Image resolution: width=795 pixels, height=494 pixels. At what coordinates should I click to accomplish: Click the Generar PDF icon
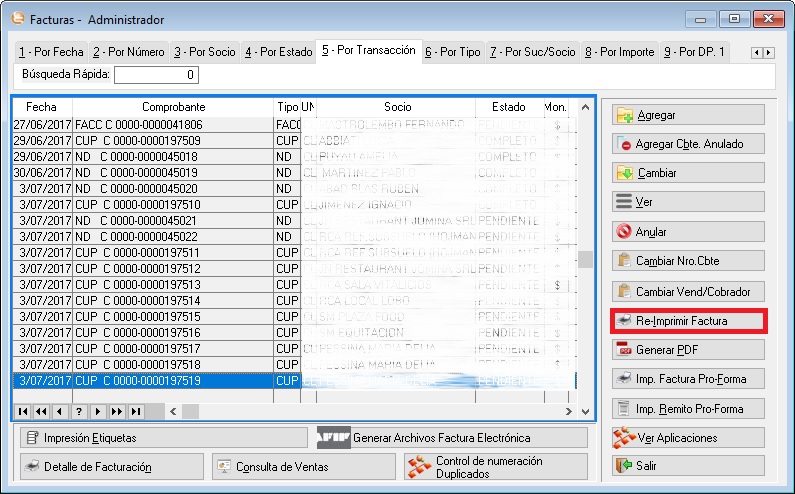coord(625,350)
